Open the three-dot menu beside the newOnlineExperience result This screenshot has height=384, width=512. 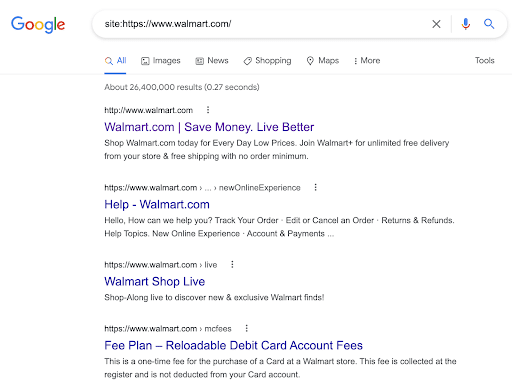click(x=315, y=187)
